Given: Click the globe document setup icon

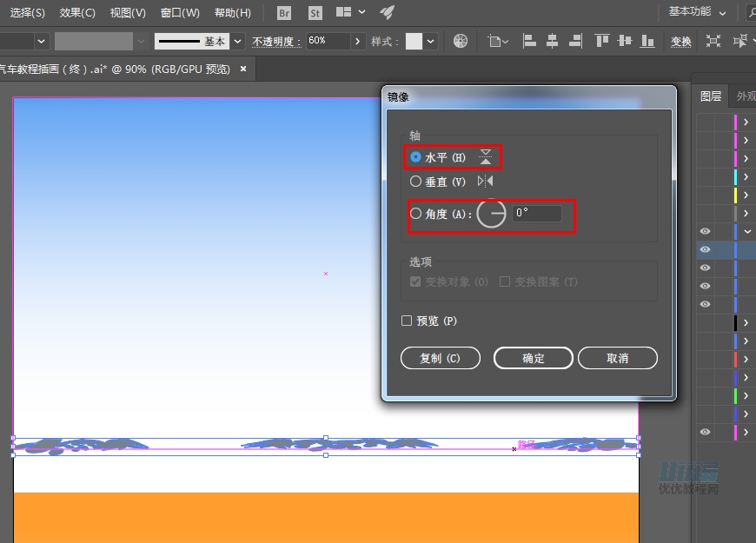Looking at the screenshot, I should [x=461, y=41].
